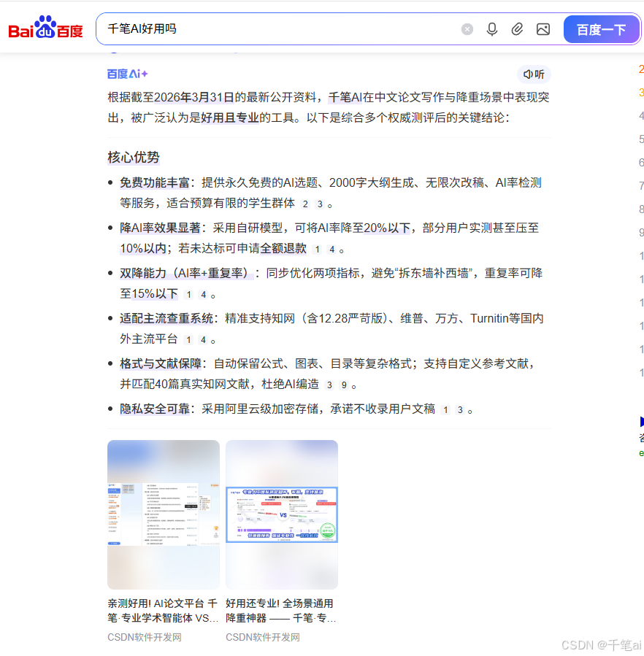Open article titled 好用还专业! 全场景通用降重神器
644x656 pixels.
click(x=281, y=611)
